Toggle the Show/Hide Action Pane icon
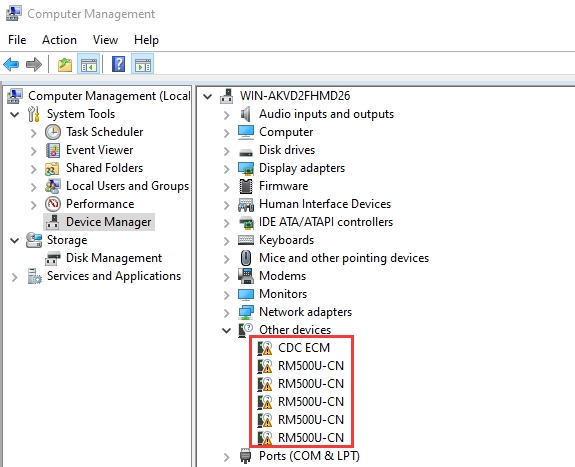 (143, 65)
